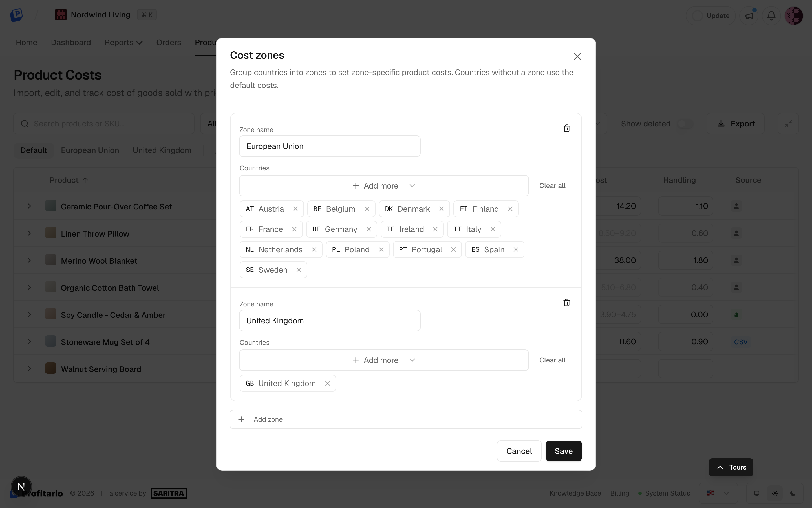Remove Belgium chip from the zone
The width and height of the screenshot is (812, 508).
(x=367, y=209)
